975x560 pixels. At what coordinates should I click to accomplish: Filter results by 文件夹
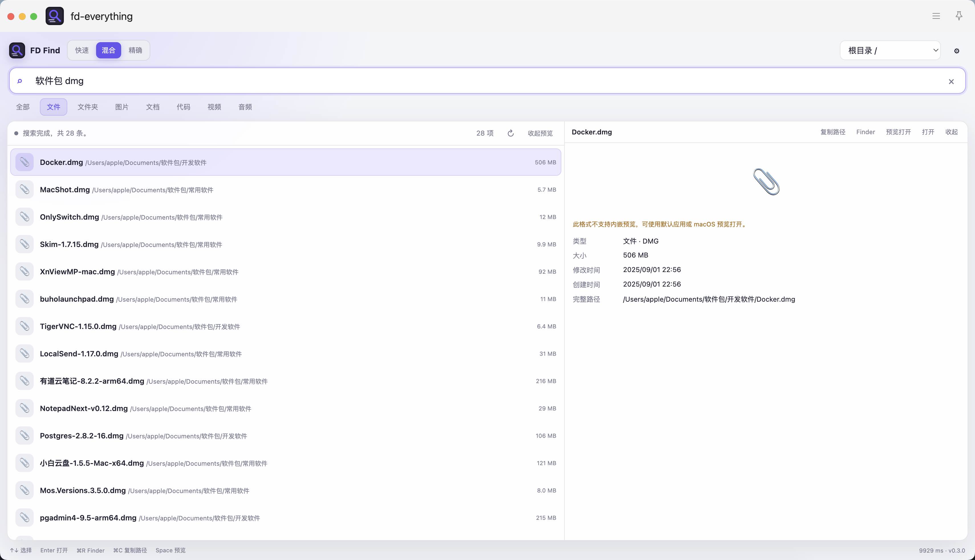(x=88, y=107)
